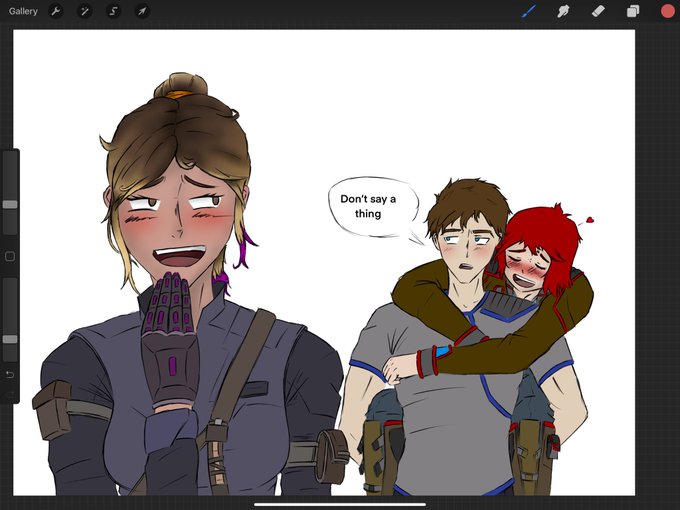Select the Smudge finger tool
The height and width of the screenshot is (510, 680).
[563, 11]
